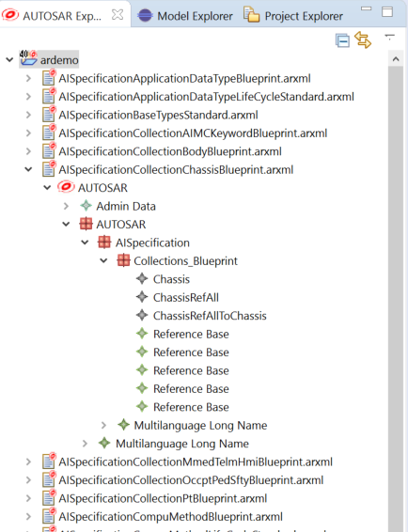Click the red AUTOSAR root element icon
The height and width of the screenshot is (532, 408).
coord(66,187)
